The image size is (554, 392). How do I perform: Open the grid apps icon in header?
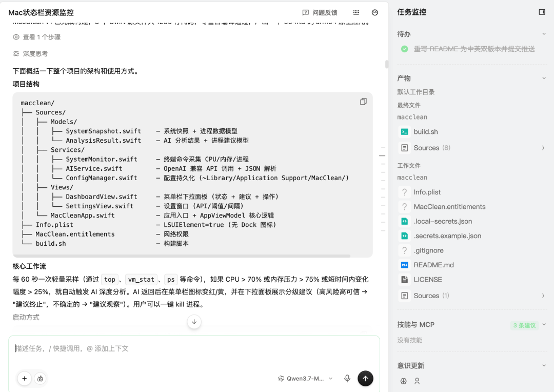point(356,12)
